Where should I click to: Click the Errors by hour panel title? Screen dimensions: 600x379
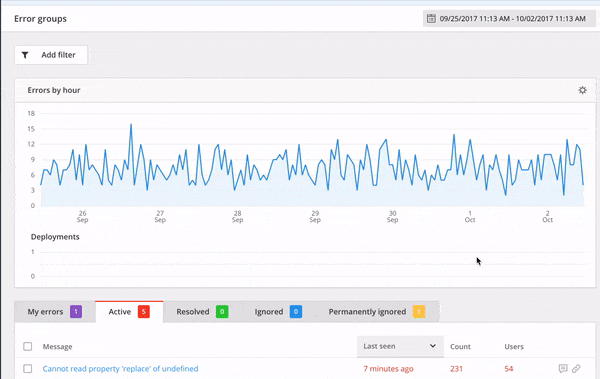pyautogui.click(x=54, y=90)
